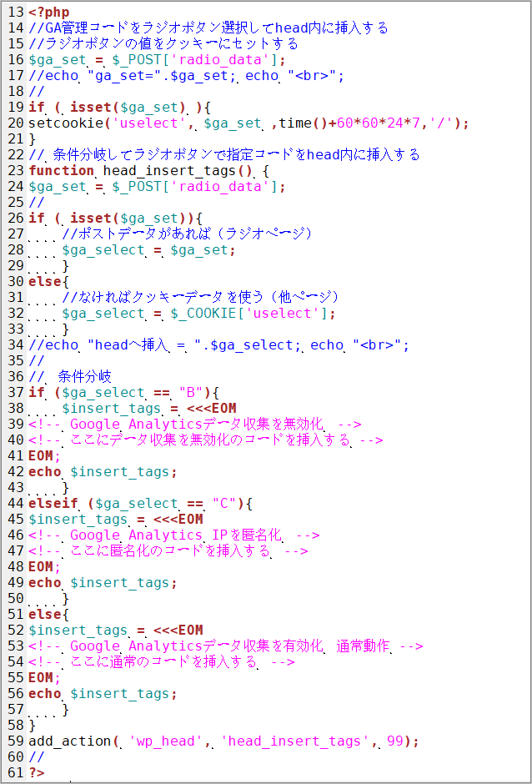532x784 pixels.
Task: Click the else{ keyword on line 30
Action: pos(48,282)
